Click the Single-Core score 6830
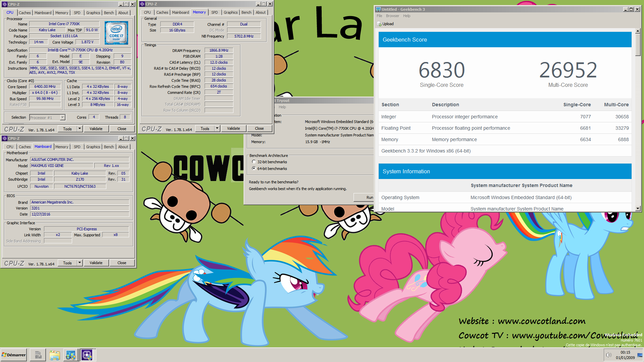This screenshot has height=362, width=644. click(441, 70)
